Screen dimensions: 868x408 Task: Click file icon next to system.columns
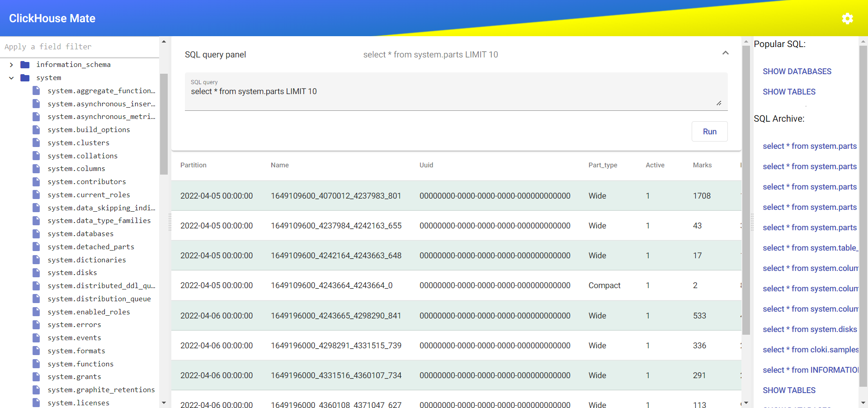36,169
